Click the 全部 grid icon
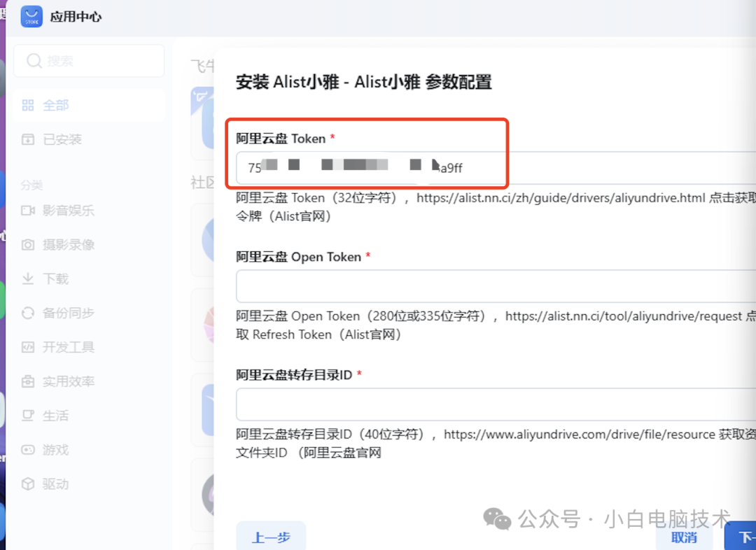The image size is (756, 550). coord(28,105)
